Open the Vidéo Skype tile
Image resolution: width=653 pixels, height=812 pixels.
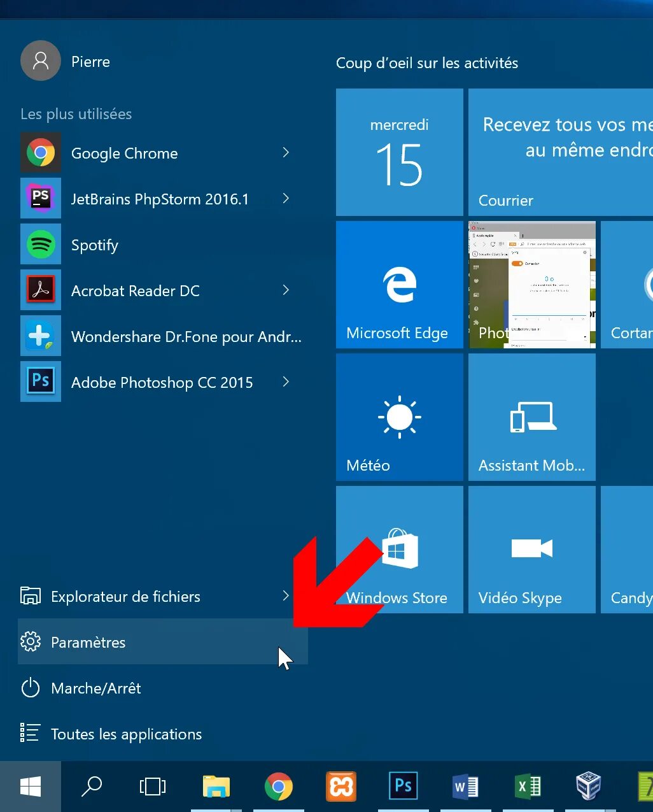tap(532, 550)
